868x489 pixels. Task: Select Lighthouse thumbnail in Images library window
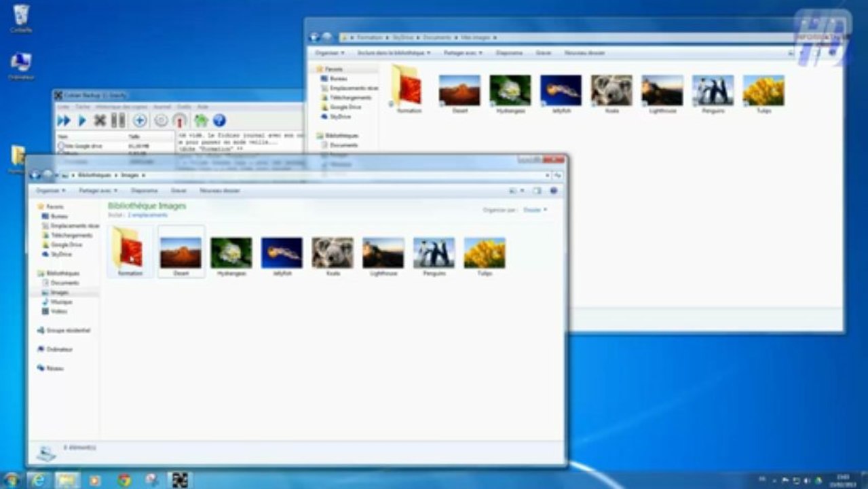[383, 256]
